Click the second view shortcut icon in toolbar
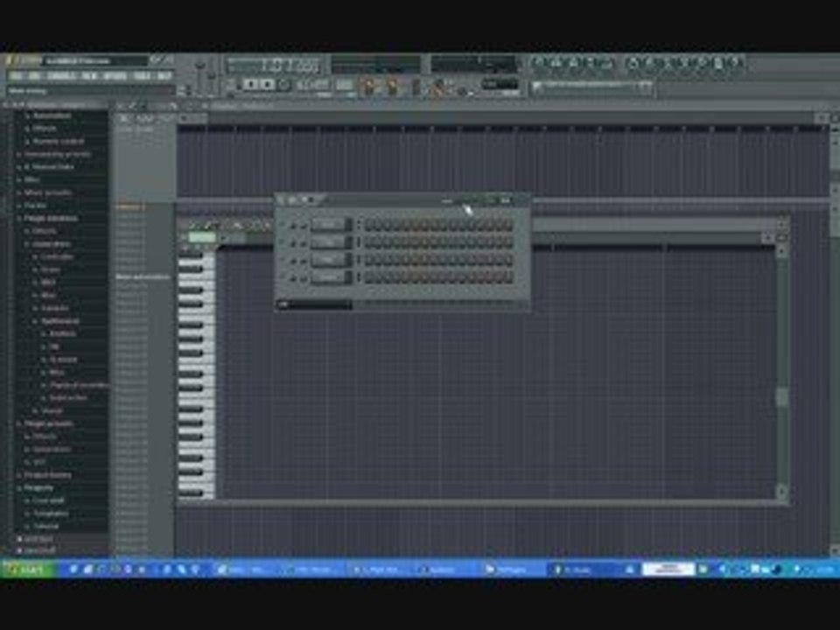The height and width of the screenshot is (630, 840). 556,64
